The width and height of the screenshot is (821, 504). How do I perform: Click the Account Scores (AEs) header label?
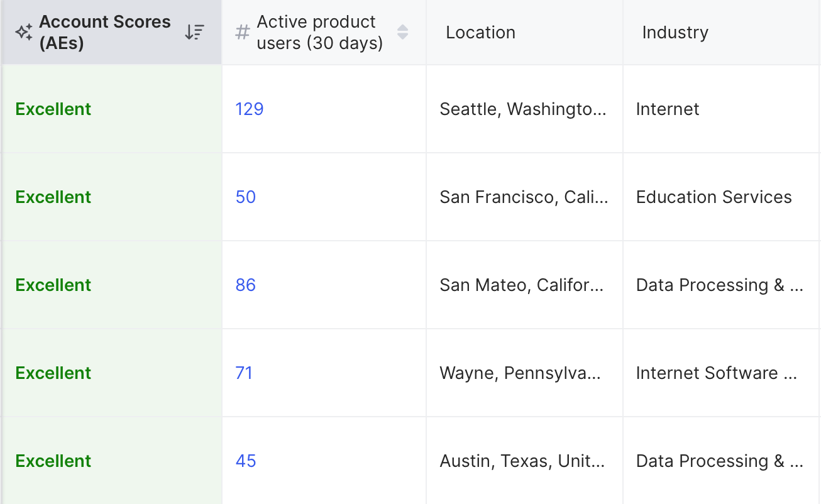105,32
